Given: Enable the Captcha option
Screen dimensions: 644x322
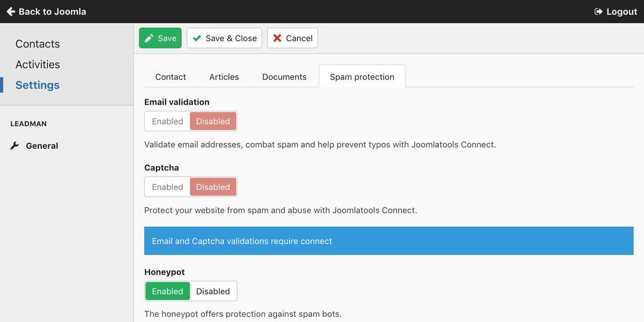Looking at the screenshot, I should click(x=167, y=187).
